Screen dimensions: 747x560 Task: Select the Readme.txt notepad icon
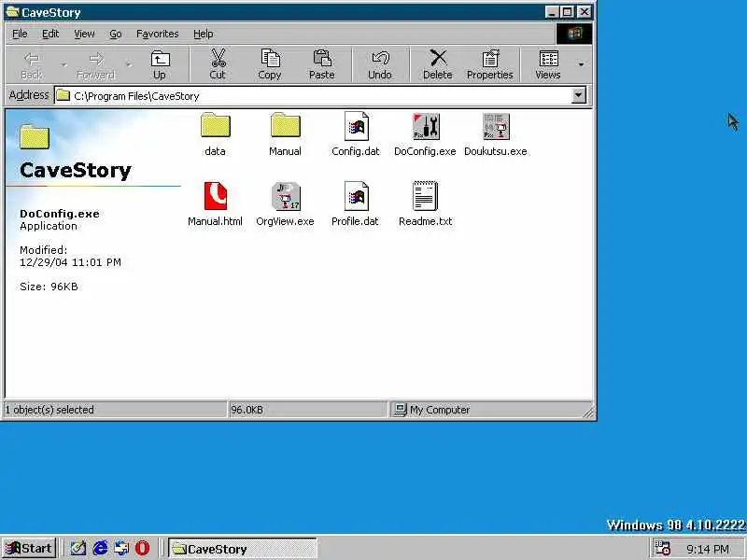[x=426, y=196]
